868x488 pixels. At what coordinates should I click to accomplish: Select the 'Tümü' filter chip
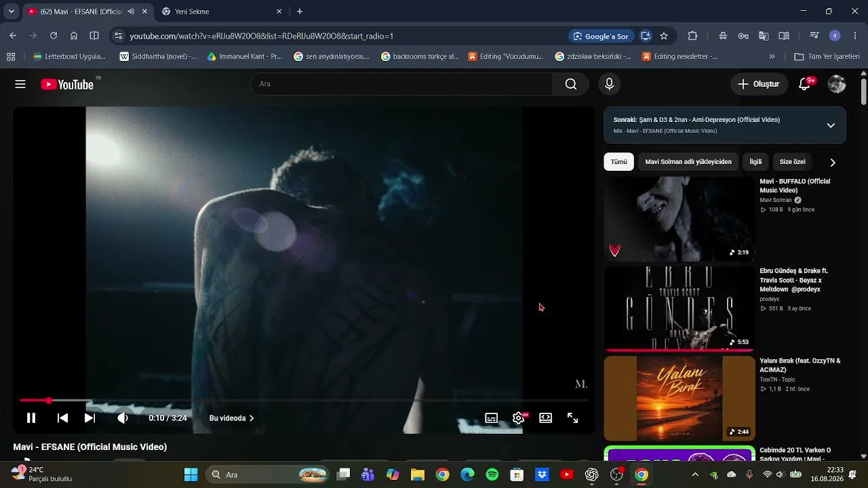pyautogui.click(x=619, y=162)
